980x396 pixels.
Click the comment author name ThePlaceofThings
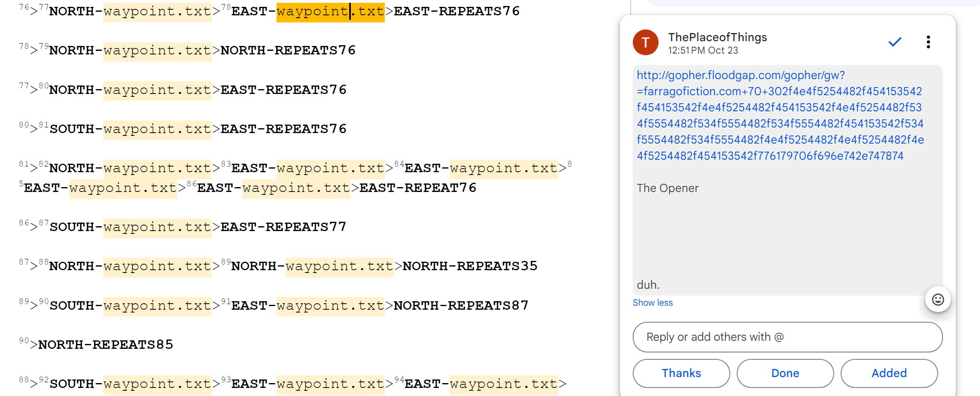click(x=717, y=37)
